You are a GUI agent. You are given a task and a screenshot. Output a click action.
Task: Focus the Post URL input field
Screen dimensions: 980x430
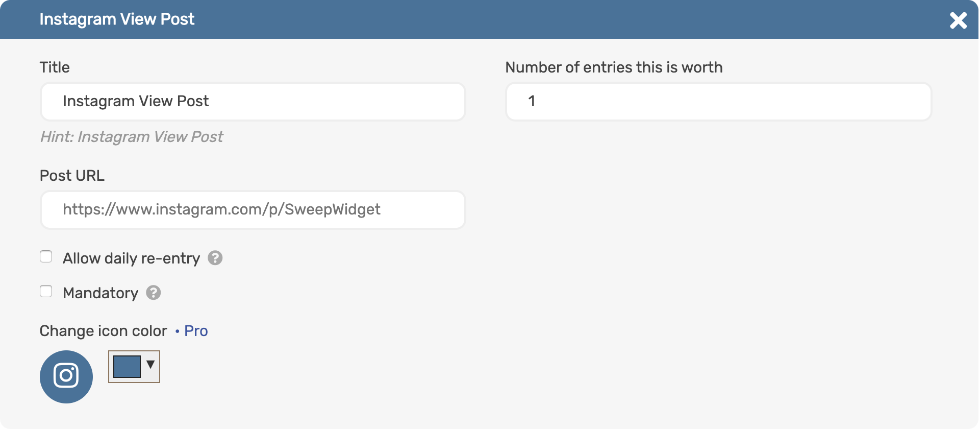(x=253, y=209)
